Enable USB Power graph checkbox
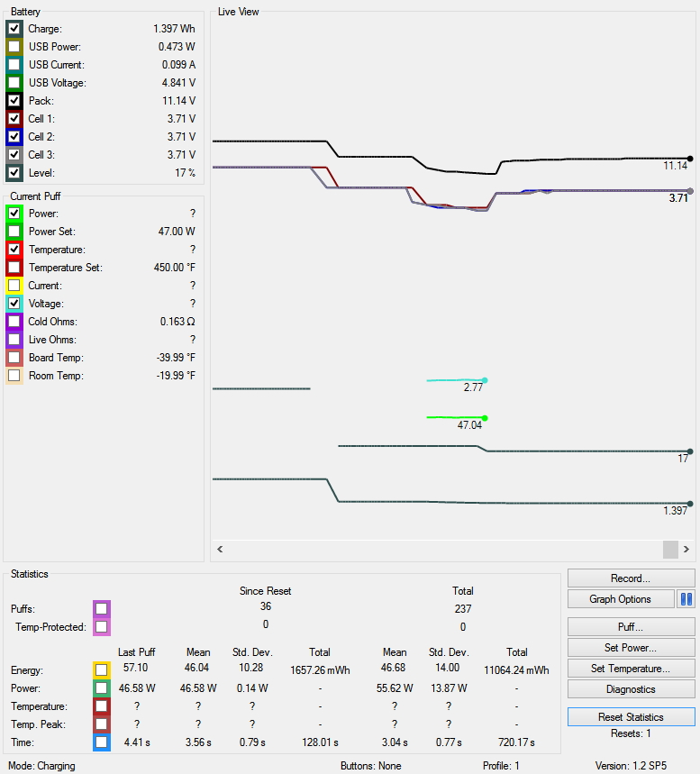 [14, 47]
